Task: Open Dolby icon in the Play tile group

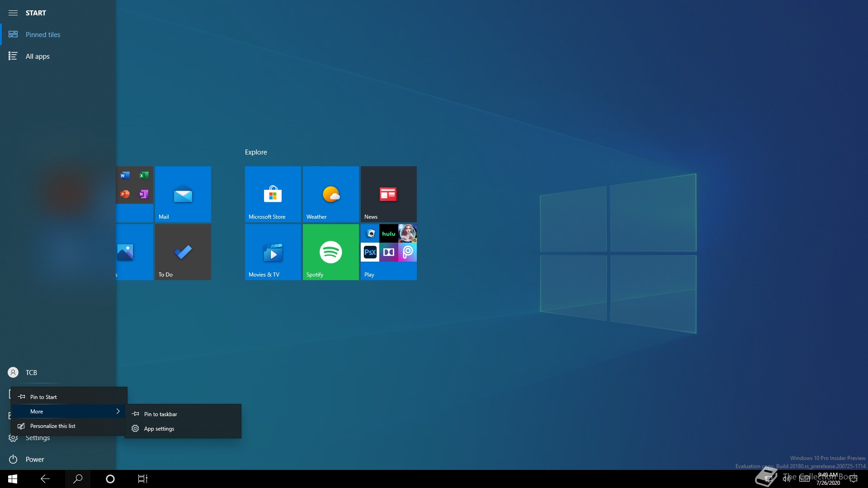Action: click(389, 252)
